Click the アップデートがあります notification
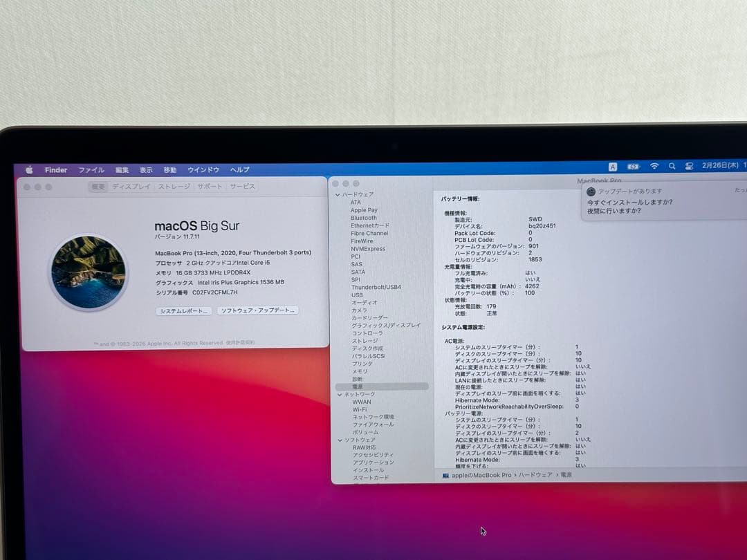The width and height of the screenshot is (747, 560). [x=664, y=201]
